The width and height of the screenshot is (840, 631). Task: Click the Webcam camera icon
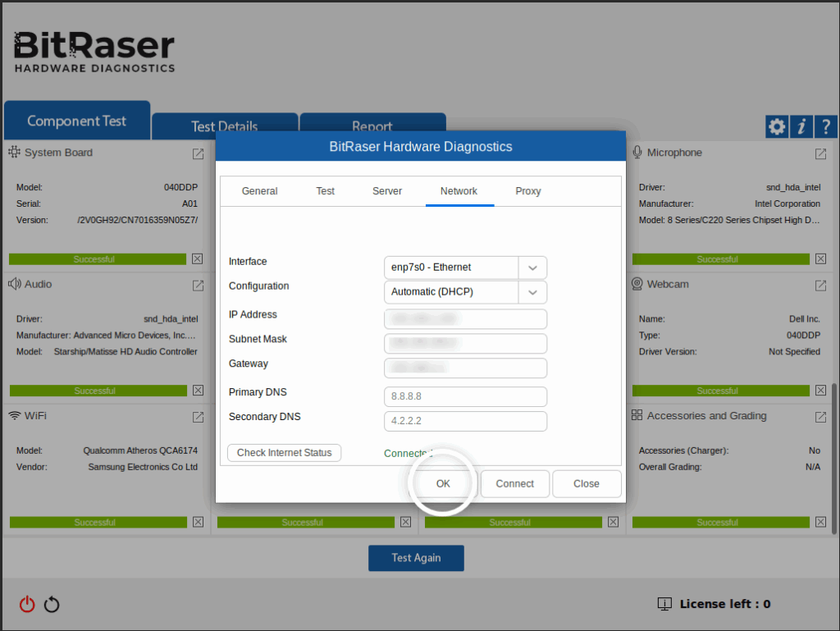(637, 284)
